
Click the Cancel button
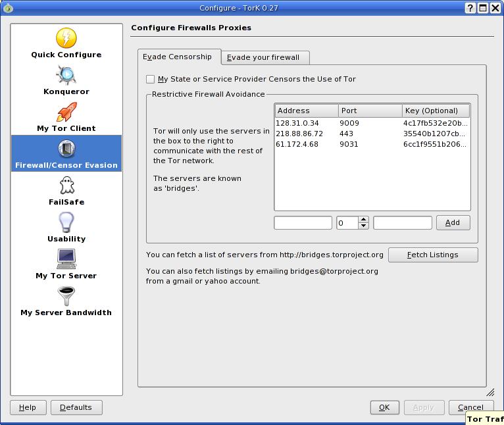[x=471, y=408]
